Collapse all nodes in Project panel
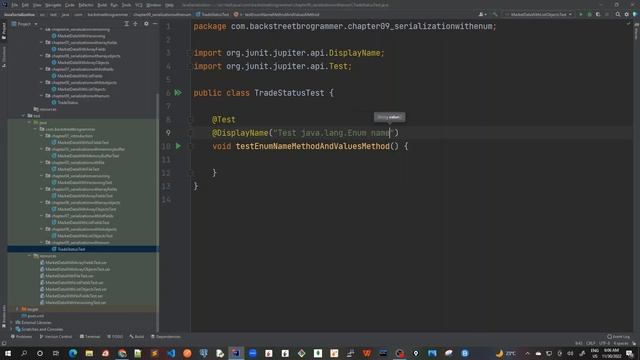This screenshot has width=640, height=360. point(136,24)
